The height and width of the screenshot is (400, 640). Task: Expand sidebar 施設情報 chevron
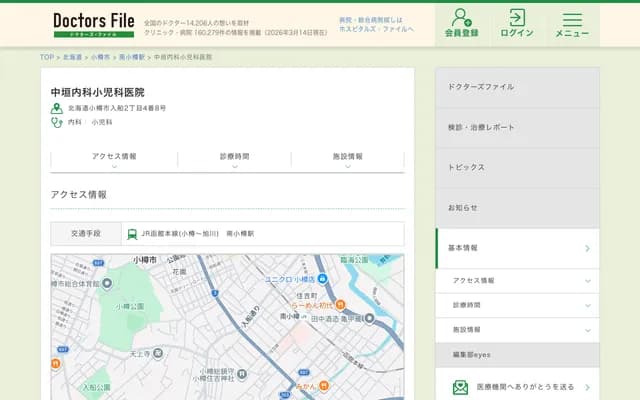tap(587, 329)
